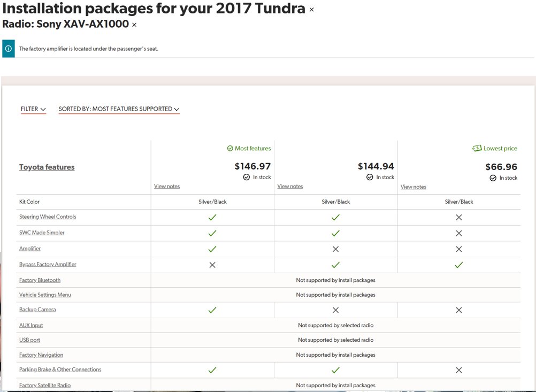Viewport: 536px width, 392px height.
Task: Open the Toyota features heading link
Action: click(x=47, y=167)
